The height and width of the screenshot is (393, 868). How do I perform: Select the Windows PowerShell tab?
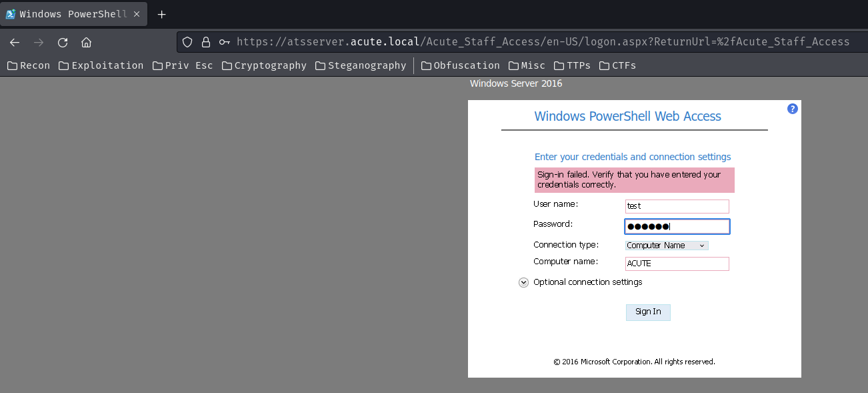[73, 14]
